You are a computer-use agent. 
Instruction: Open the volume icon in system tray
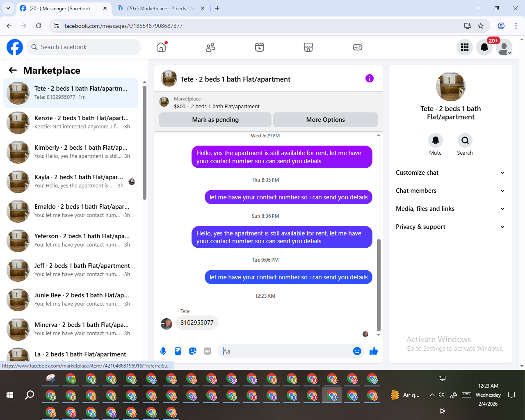tap(442, 395)
